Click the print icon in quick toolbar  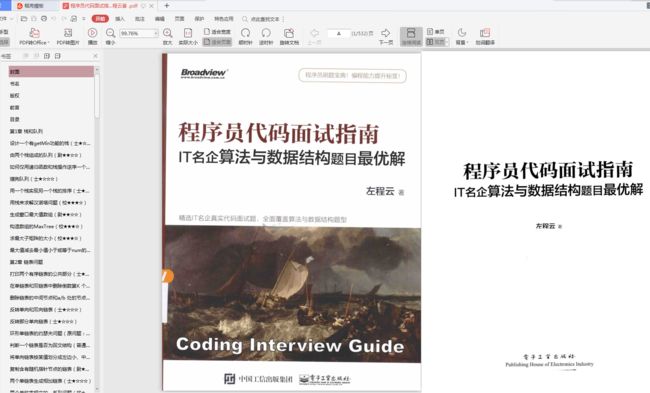(x=44, y=19)
